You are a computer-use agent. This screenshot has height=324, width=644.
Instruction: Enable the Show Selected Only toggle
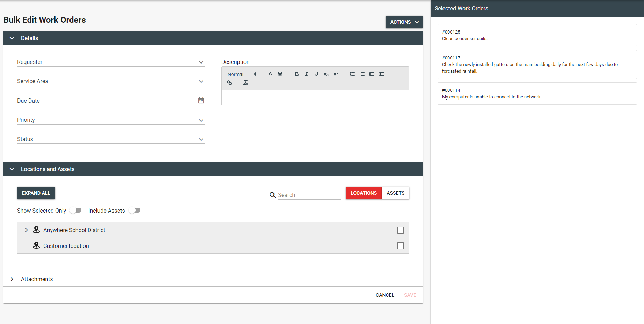[75, 210]
